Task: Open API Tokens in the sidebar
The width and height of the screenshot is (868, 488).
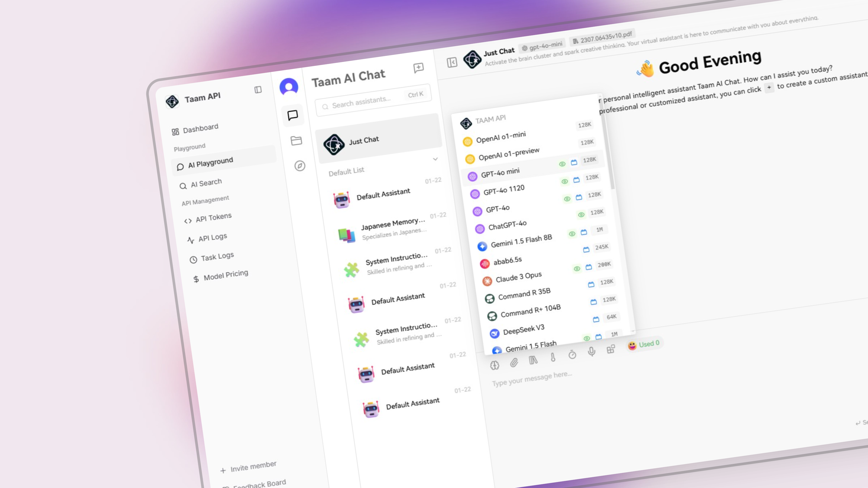Action: pyautogui.click(x=213, y=217)
